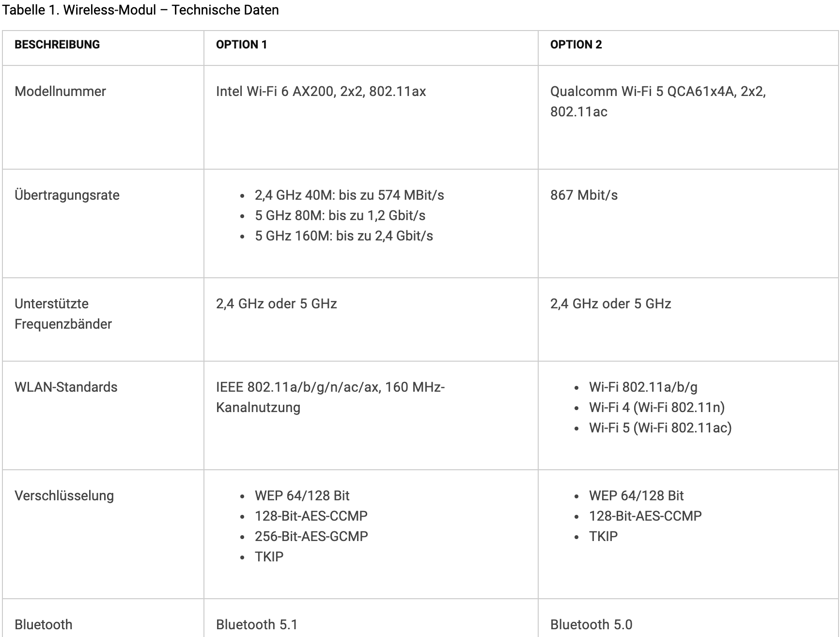Select the OPTION 1 column header

(241, 45)
